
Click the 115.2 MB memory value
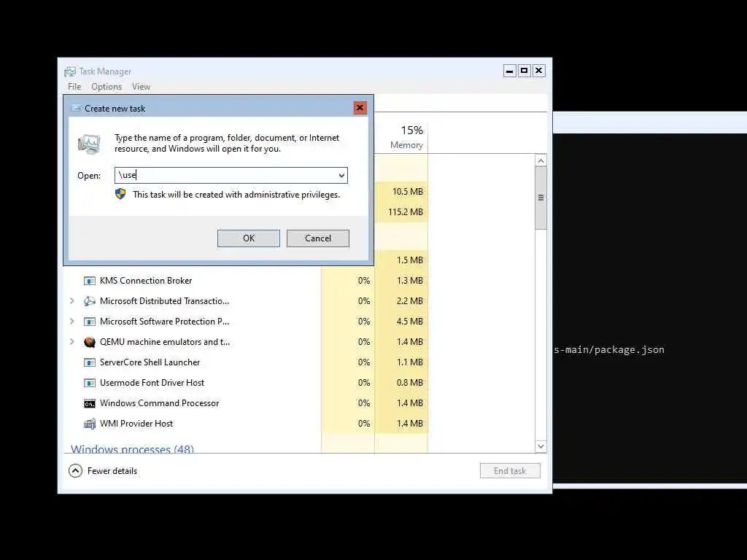point(406,212)
